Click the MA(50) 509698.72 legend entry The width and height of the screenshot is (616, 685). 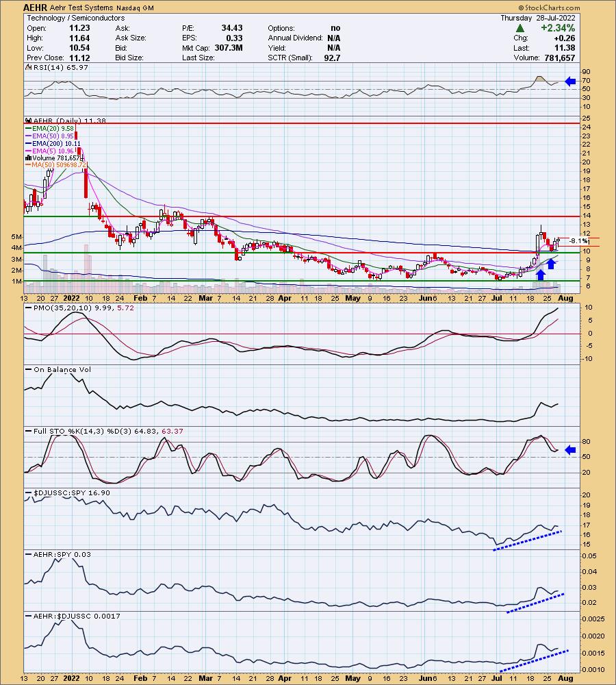coord(59,165)
